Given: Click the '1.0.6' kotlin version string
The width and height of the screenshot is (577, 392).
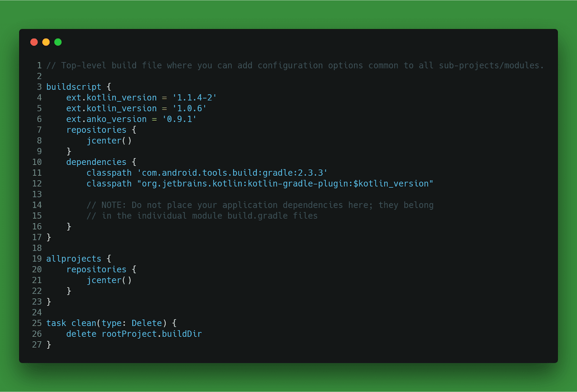Looking at the screenshot, I should (x=189, y=108).
